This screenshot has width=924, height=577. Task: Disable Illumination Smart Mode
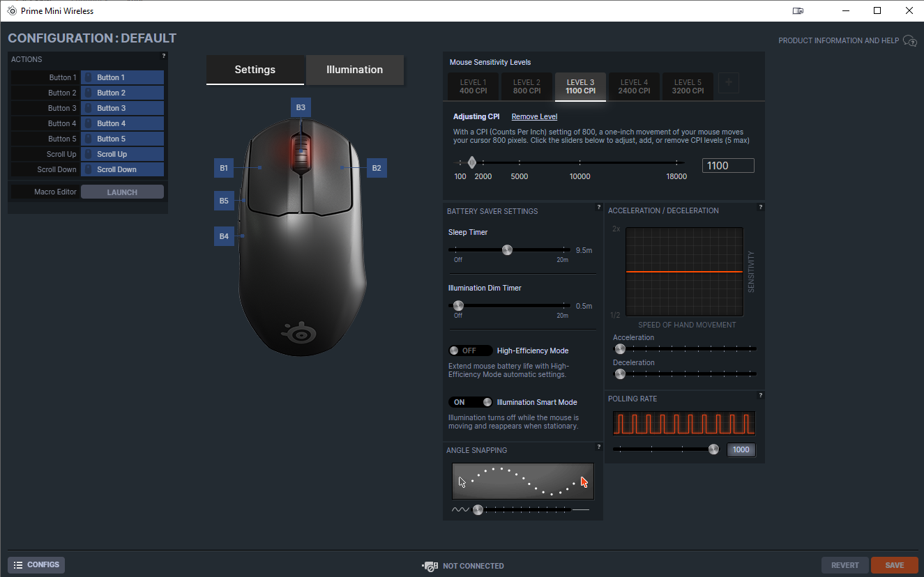[x=470, y=401]
